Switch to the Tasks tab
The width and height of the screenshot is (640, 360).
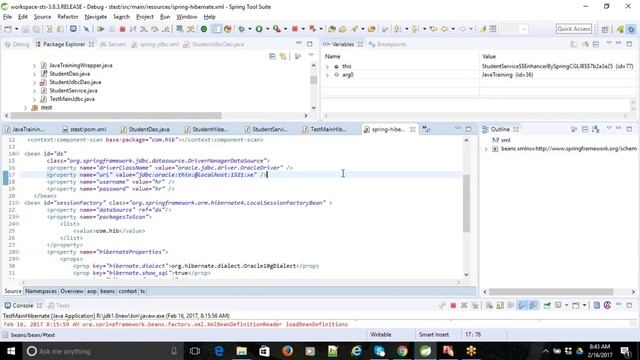(x=59, y=305)
